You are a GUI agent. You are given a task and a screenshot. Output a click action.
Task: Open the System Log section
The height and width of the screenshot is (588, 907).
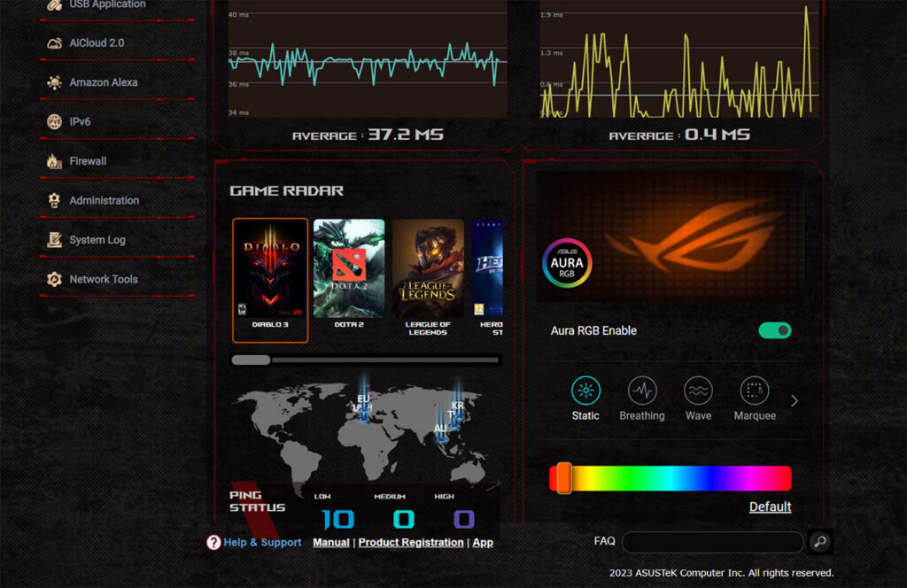click(96, 239)
